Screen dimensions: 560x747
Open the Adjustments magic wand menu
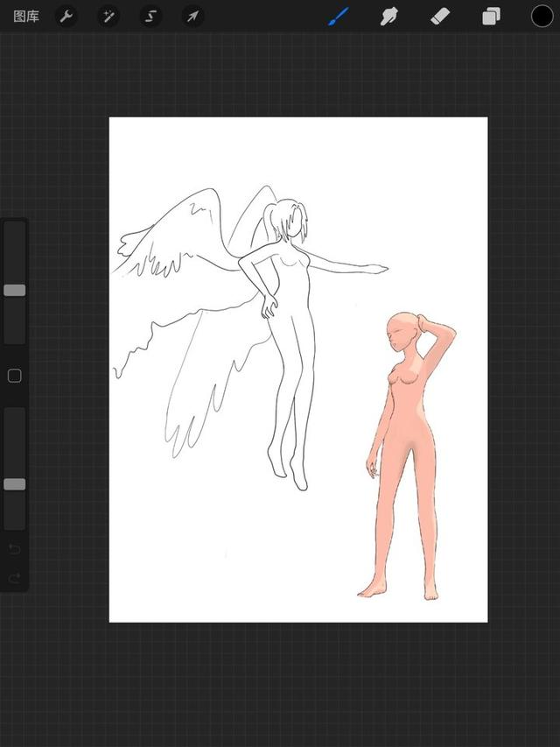coord(108,17)
